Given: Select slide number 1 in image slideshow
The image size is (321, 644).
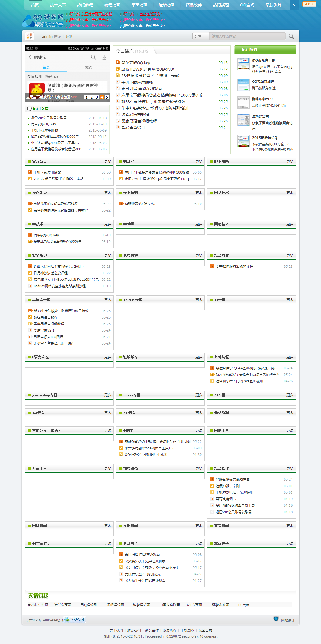Looking at the screenshot, I should (x=87, y=97).
